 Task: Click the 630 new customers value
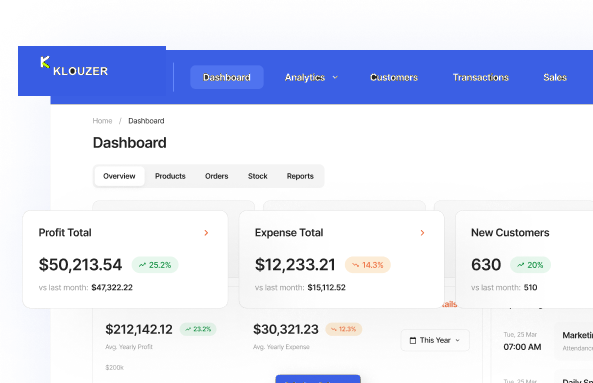point(486,265)
